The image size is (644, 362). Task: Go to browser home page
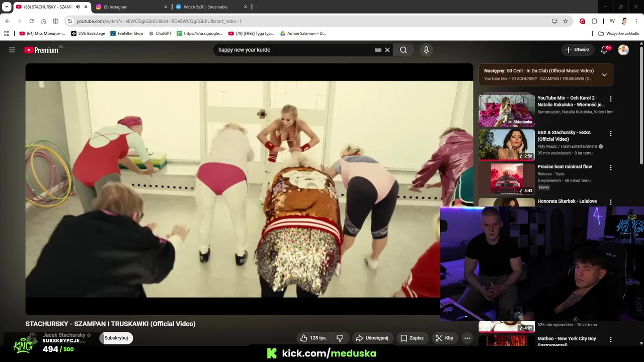point(43,21)
